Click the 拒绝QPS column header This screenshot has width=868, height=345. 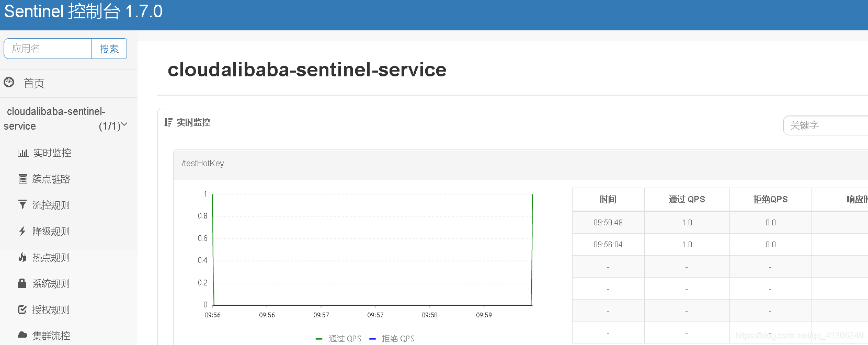tap(770, 199)
